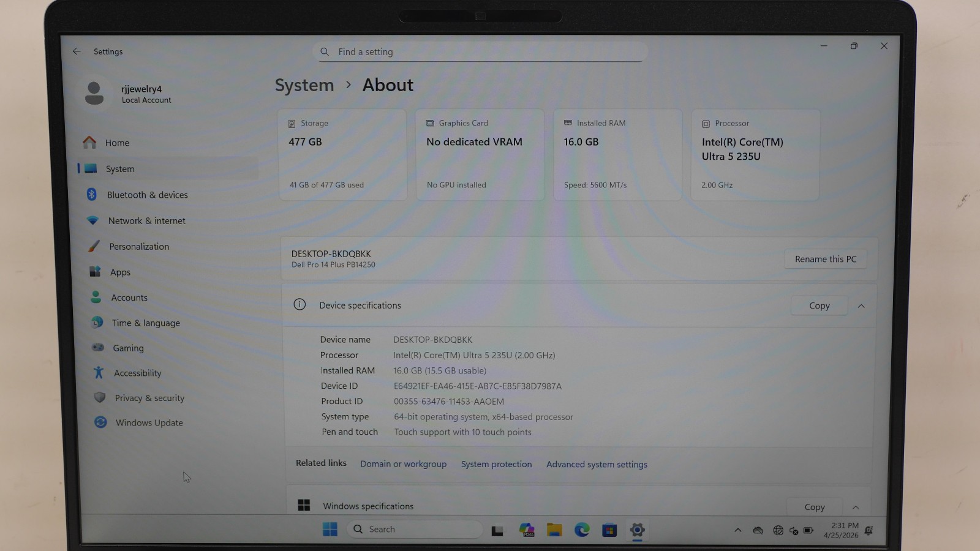Screen dimensions: 980x551
Task: Click the Windows specifications logo icon
Action: pos(304,505)
